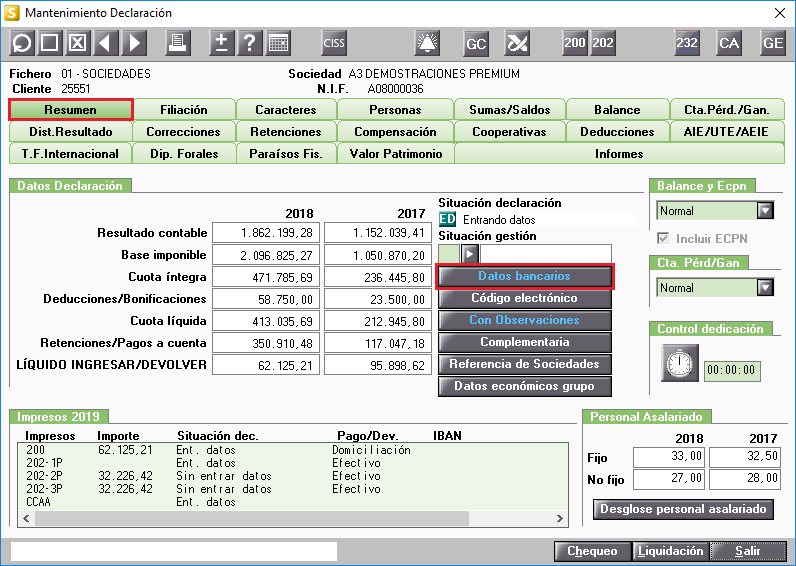796x566 pixels.
Task: Click the Datos bancarios button
Action: 524,276
